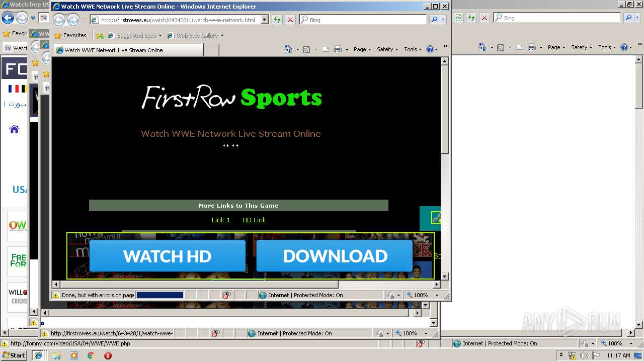Open the media player taskbar icon
This screenshot has height=362, width=644.
coord(74,355)
